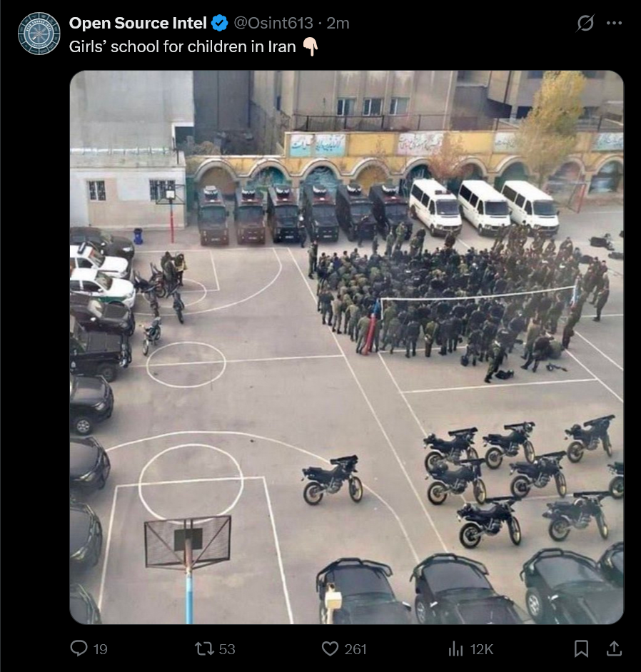Open the three-dot more options menu
641x672 pixels.
coord(614,23)
